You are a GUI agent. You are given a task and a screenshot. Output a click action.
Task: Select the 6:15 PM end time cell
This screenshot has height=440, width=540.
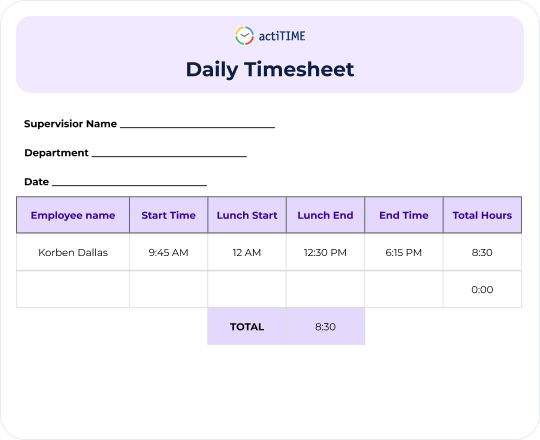click(x=404, y=252)
